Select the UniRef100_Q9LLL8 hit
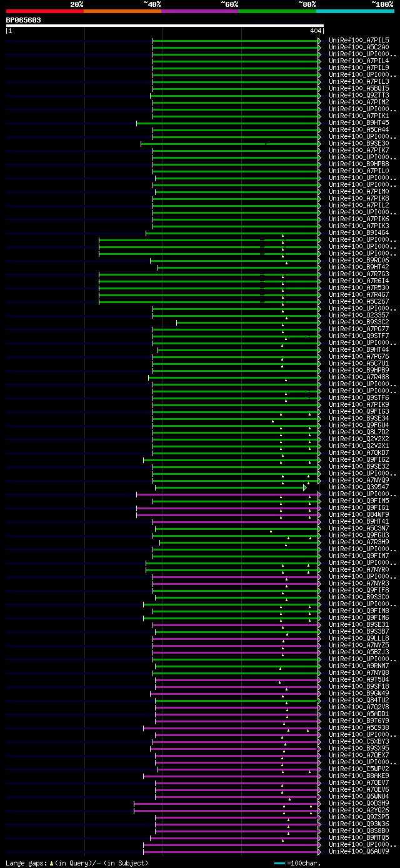The width and height of the screenshot is (400, 868). pyautogui.click(x=359, y=638)
